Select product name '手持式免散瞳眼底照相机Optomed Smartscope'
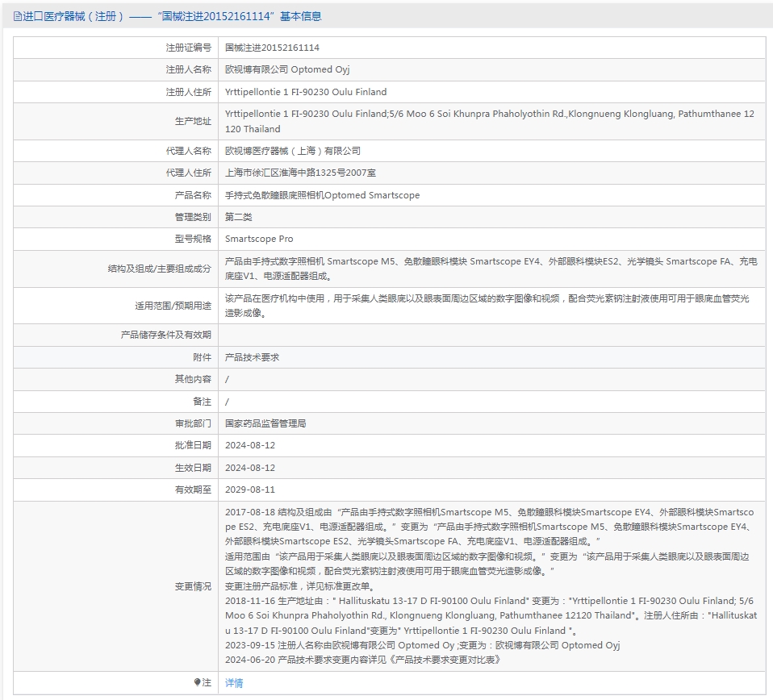 (323, 195)
